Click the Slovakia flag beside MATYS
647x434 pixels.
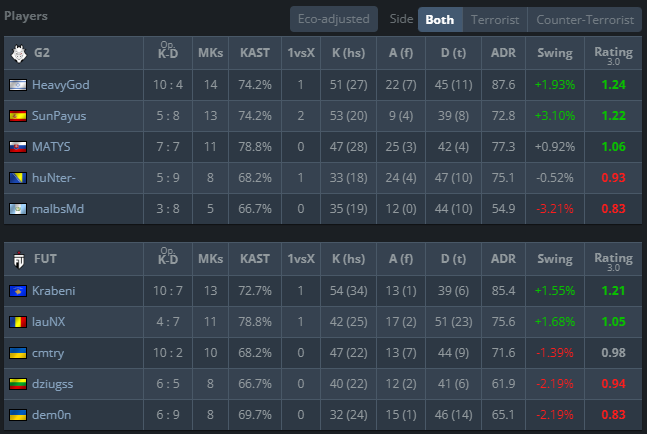click(17, 147)
